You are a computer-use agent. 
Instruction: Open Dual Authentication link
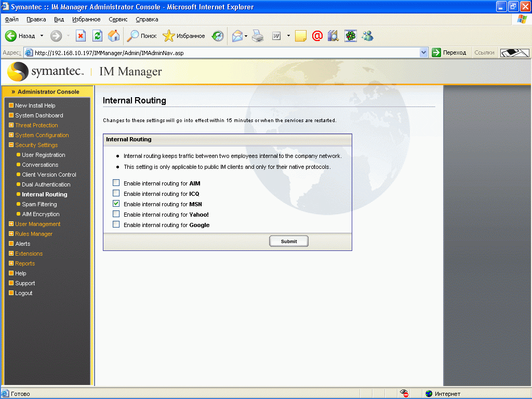click(46, 184)
